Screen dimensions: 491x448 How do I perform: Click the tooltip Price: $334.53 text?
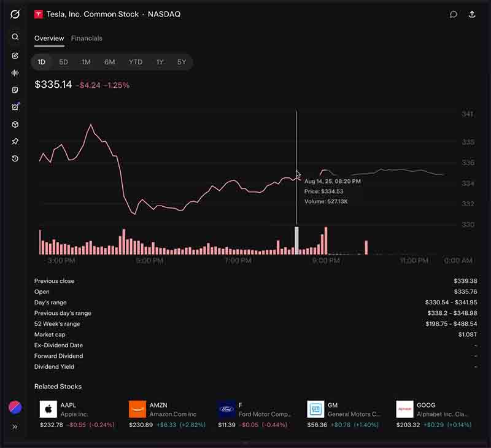324,191
